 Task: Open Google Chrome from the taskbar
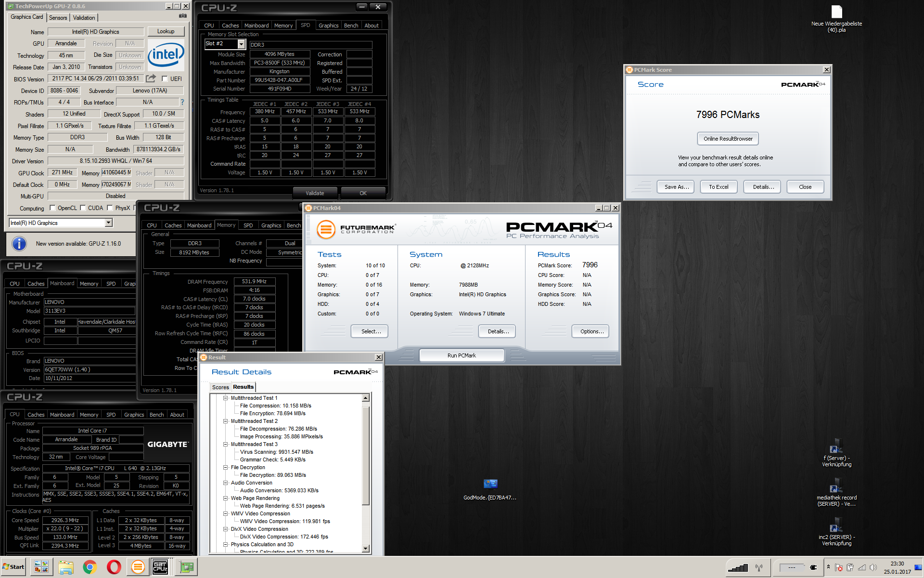point(90,567)
